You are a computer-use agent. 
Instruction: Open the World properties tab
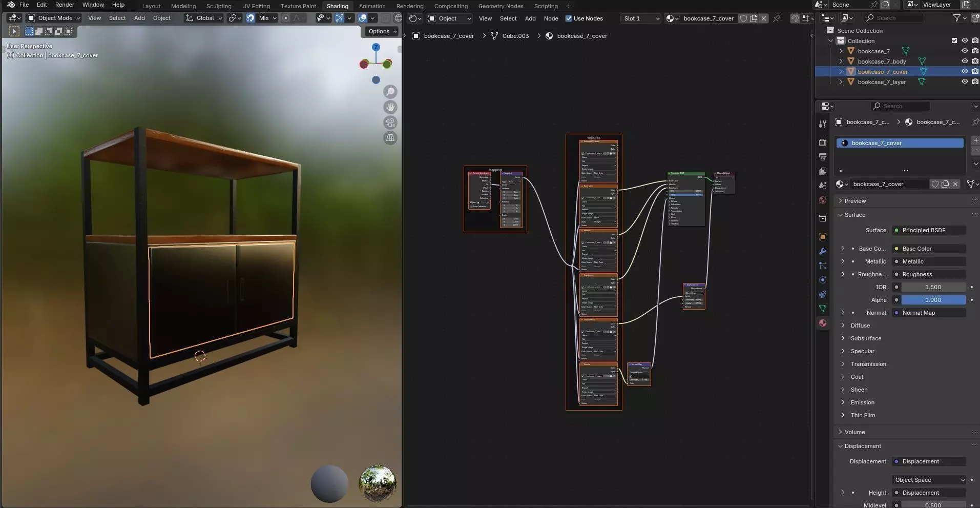(823, 199)
